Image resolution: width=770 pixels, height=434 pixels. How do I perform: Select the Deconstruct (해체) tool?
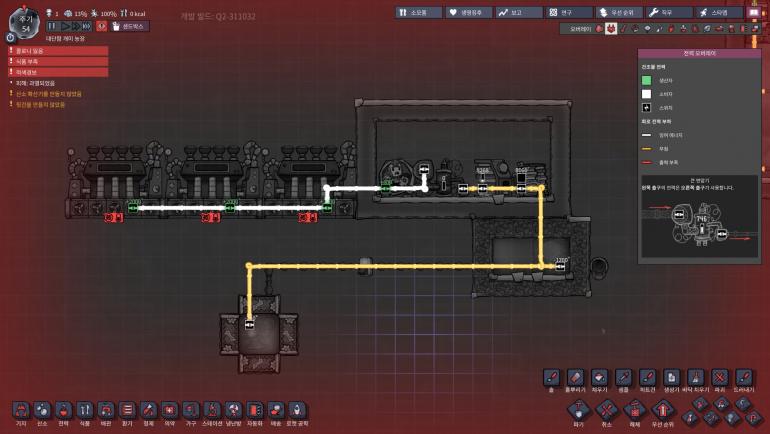635,410
